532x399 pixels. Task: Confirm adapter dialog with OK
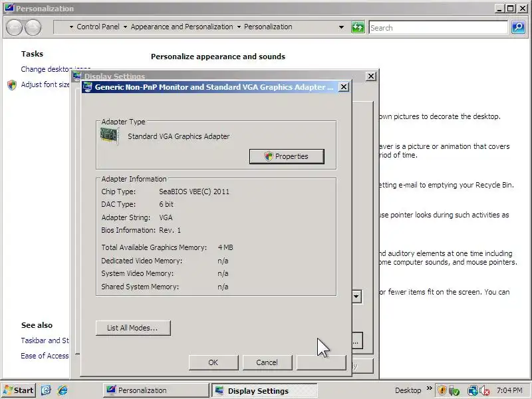(213, 362)
